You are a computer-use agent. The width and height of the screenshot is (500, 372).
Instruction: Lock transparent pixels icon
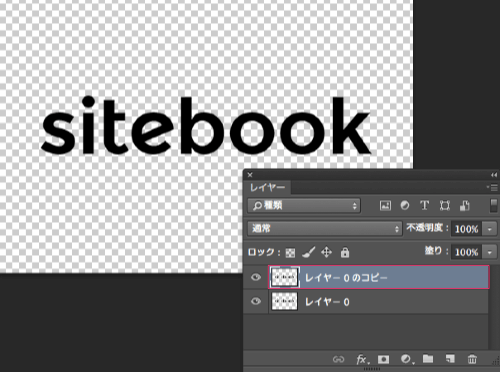(x=290, y=253)
